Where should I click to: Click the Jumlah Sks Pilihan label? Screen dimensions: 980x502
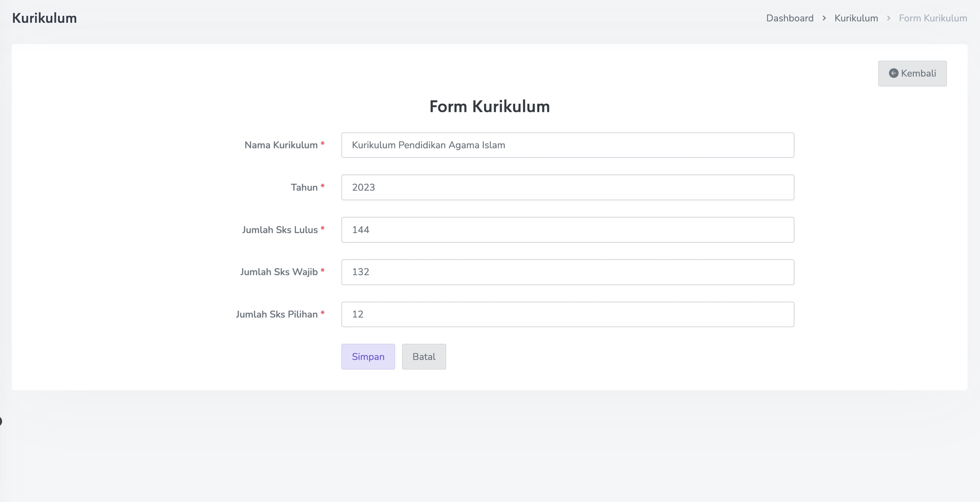[x=277, y=314]
